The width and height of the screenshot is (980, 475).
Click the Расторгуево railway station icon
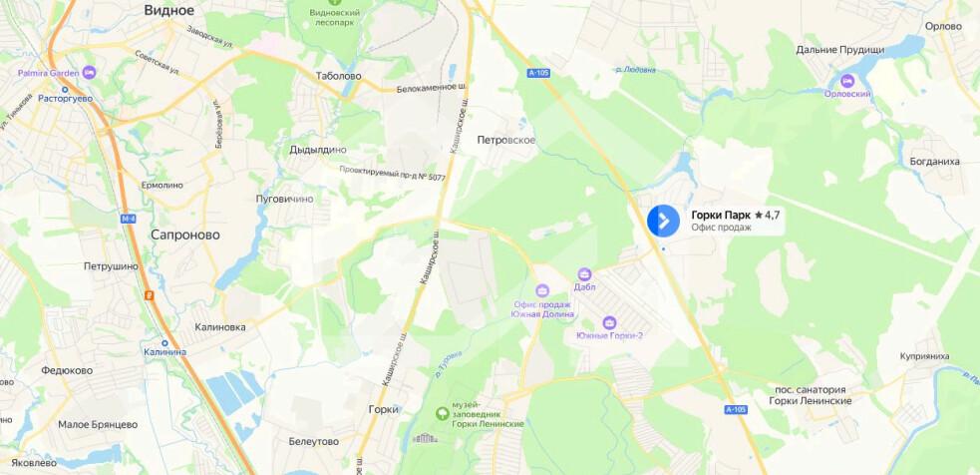point(65,89)
